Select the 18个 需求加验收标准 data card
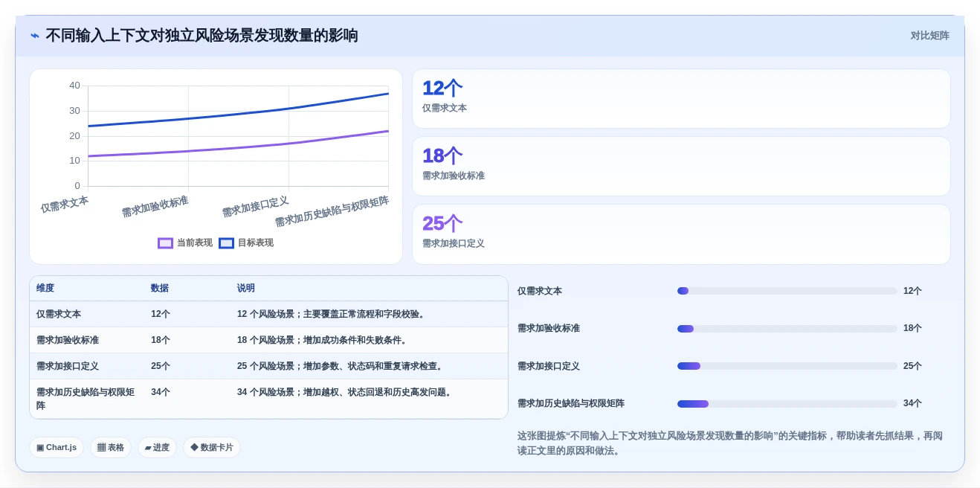 (681, 167)
